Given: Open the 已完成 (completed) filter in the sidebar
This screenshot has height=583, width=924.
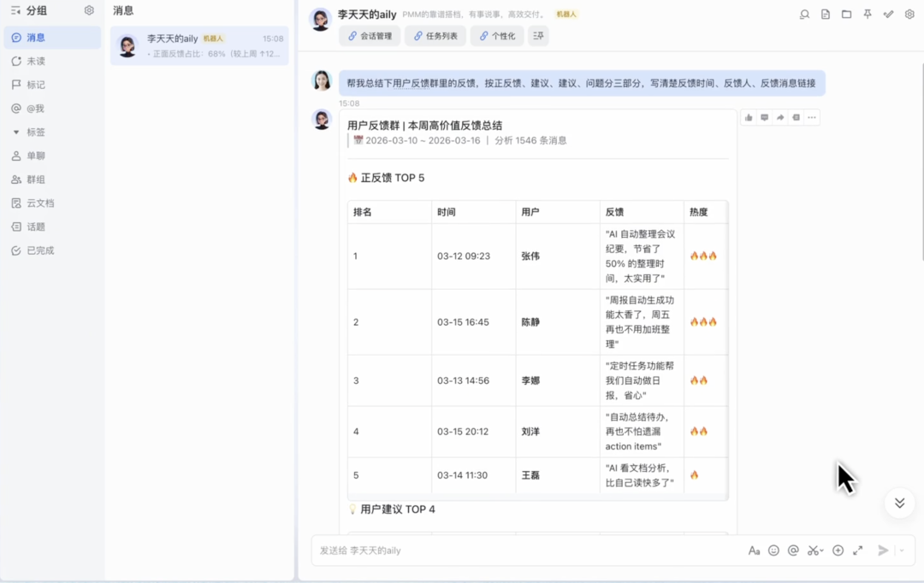Looking at the screenshot, I should 40,250.
